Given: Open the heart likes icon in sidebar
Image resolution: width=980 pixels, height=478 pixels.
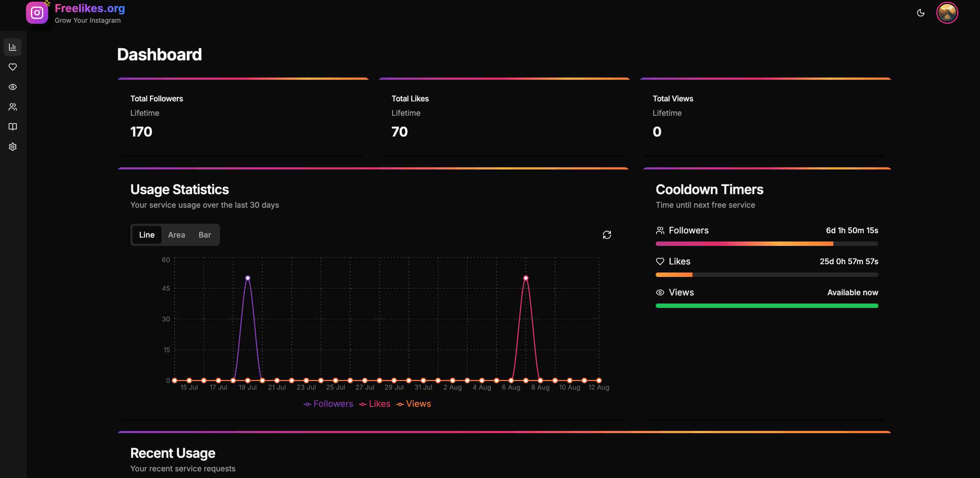Looking at the screenshot, I should [x=12, y=67].
